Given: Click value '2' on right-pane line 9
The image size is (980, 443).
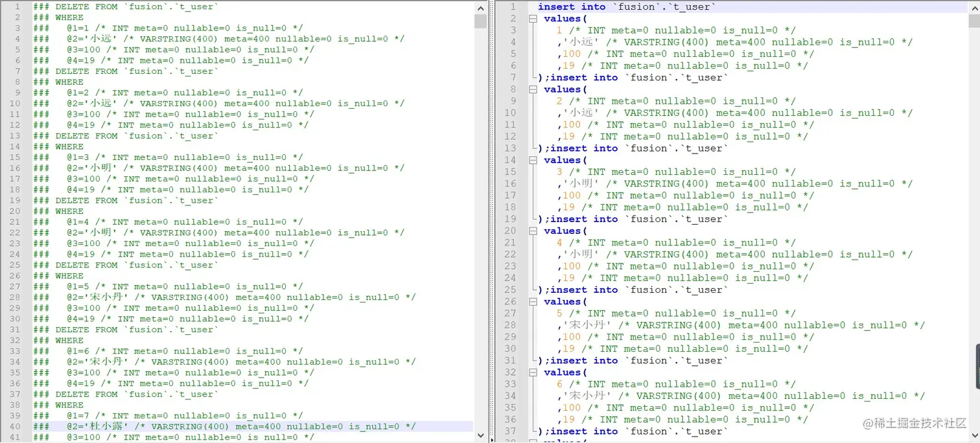Looking at the screenshot, I should [559, 101].
